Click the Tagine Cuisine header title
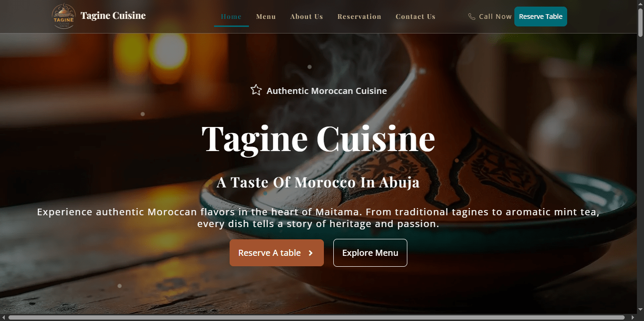 [x=113, y=15]
